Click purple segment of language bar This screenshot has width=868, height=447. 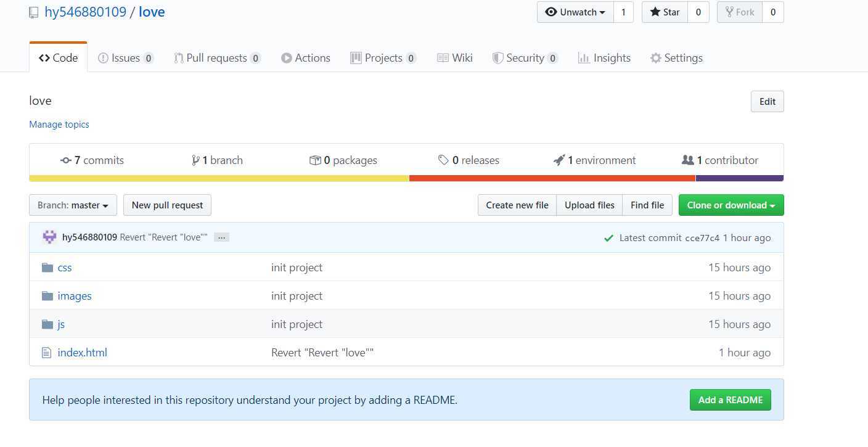pyautogui.click(x=740, y=178)
